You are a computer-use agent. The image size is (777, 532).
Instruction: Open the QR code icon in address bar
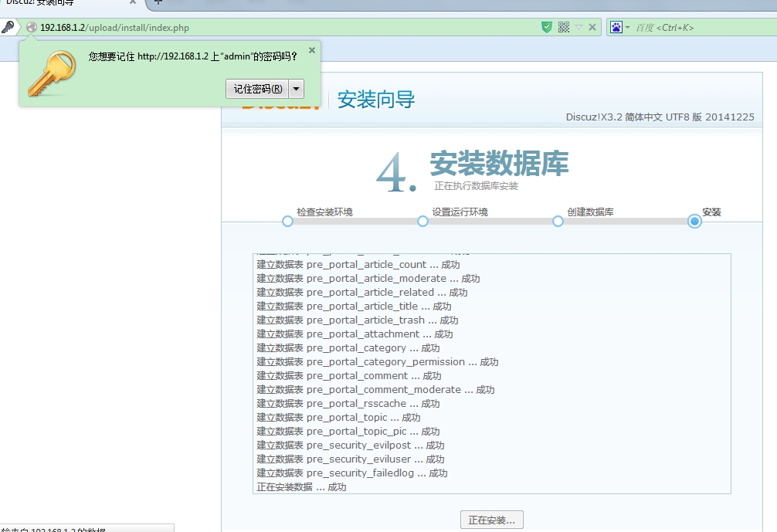point(564,27)
